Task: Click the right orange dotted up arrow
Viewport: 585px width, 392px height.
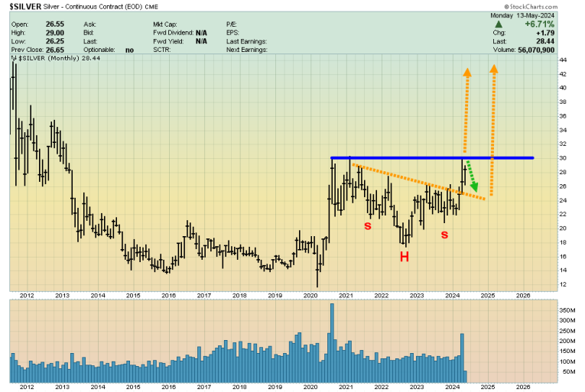Action: [x=492, y=122]
